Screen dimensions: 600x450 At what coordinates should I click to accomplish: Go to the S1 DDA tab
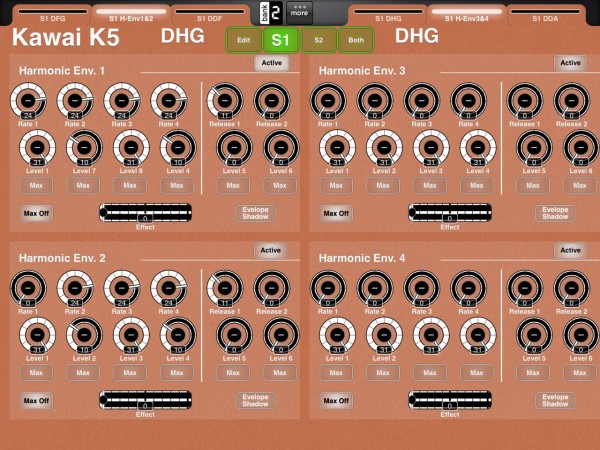point(545,15)
